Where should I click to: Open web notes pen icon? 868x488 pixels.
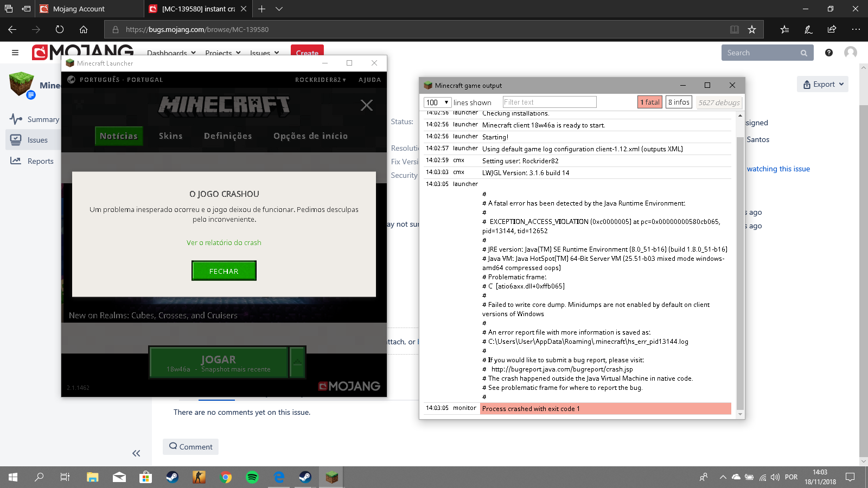[x=808, y=29]
